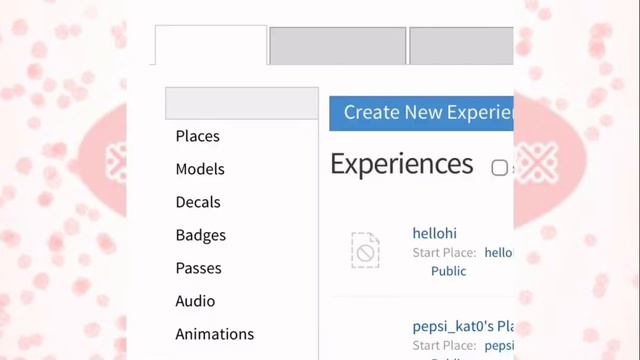Select the highlighted blank row above Places
This screenshot has height=360, width=640.
click(x=242, y=103)
